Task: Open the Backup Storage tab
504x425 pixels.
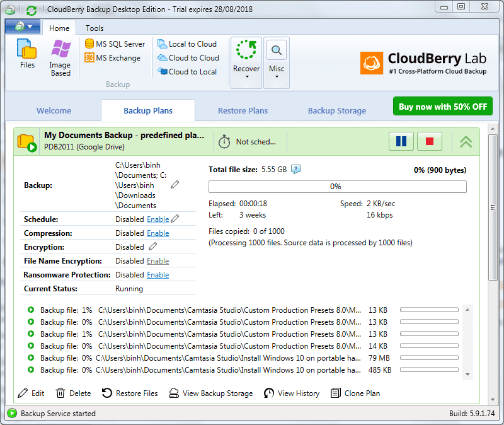Action: click(337, 111)
